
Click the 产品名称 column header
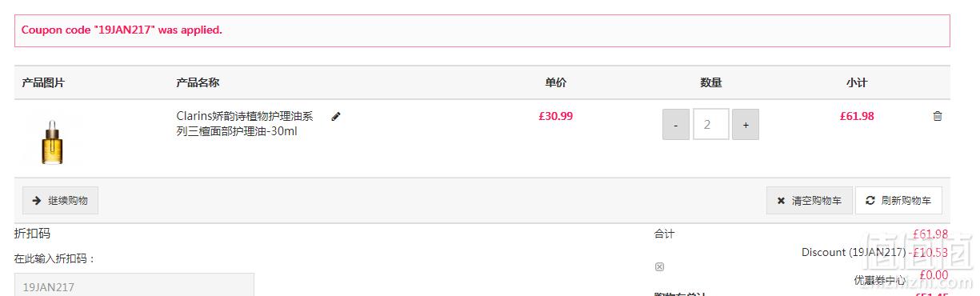198,82
